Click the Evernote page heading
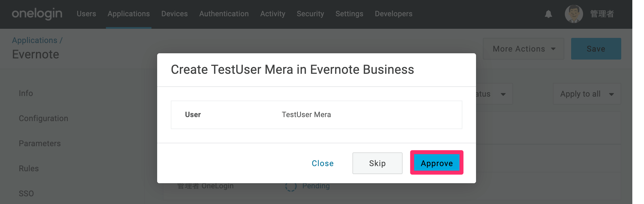644x204 pixels. (36, 54)
